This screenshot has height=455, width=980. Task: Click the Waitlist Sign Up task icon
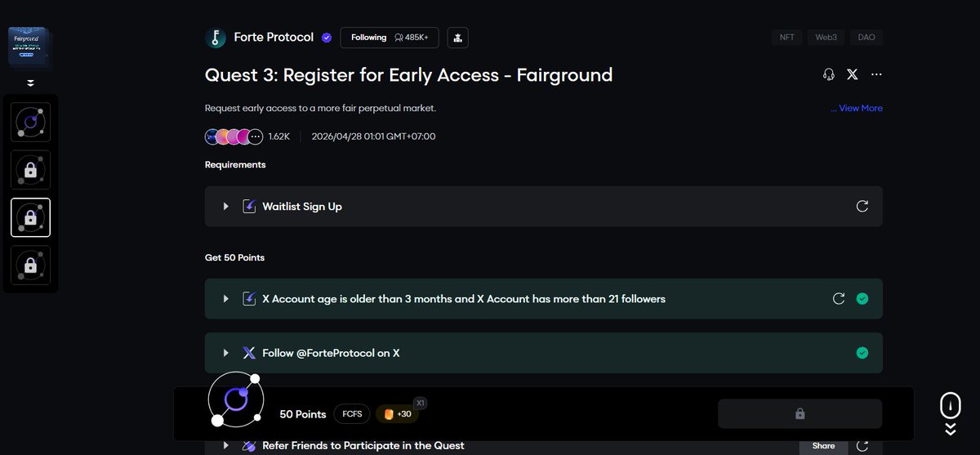pos(250,207)
